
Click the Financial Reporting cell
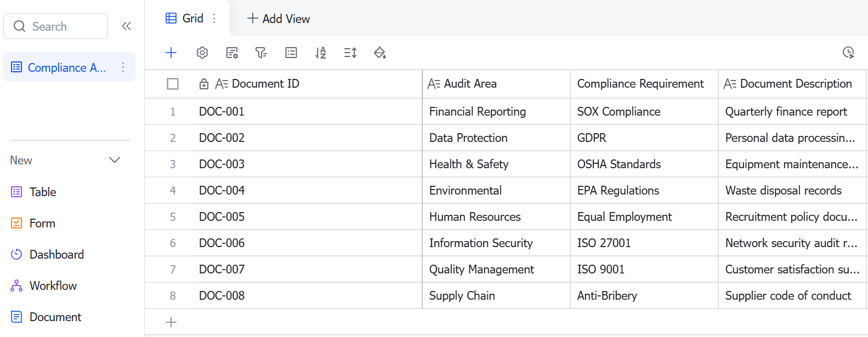tap(496, 112)
